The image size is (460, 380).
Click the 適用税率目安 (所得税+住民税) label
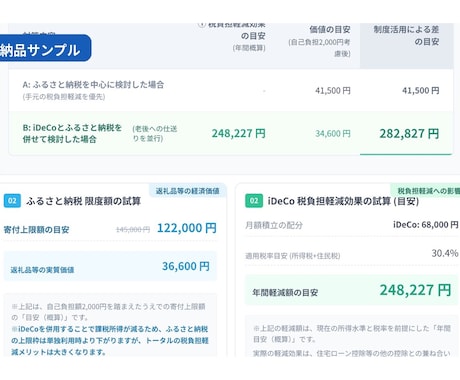[293, 256]
